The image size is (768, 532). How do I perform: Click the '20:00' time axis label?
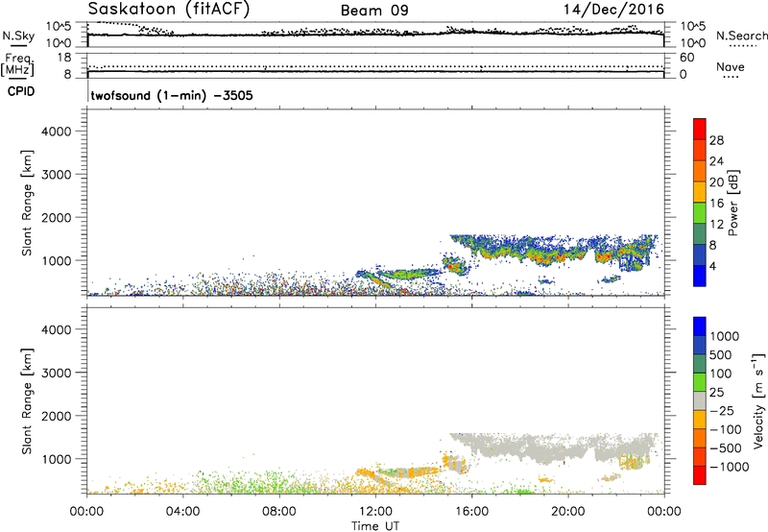point(568,512)
